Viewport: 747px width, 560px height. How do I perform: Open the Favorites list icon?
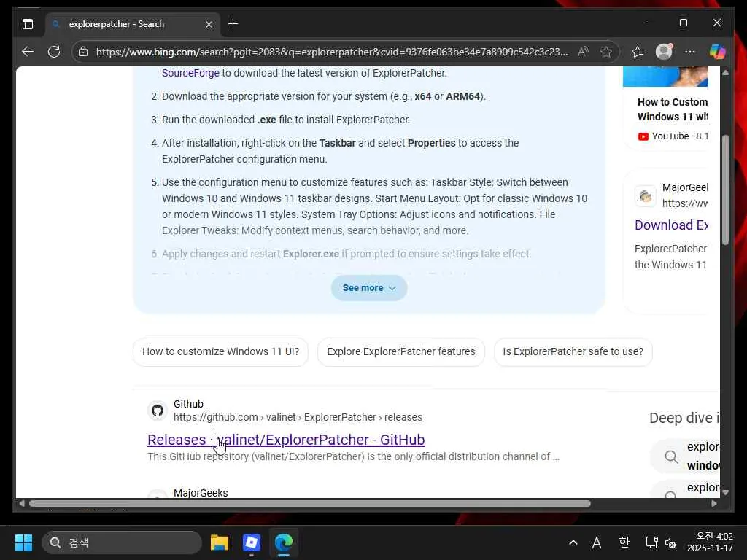click(638, 52)
